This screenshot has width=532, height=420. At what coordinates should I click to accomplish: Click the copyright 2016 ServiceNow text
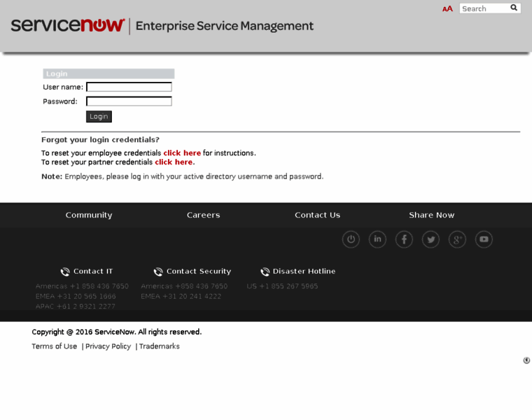(117, 332)
